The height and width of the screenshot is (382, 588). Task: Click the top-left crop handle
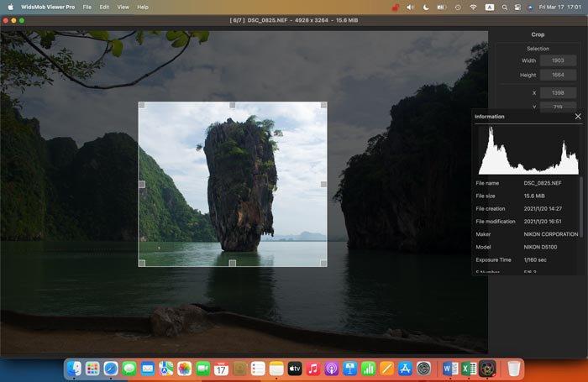142,105
